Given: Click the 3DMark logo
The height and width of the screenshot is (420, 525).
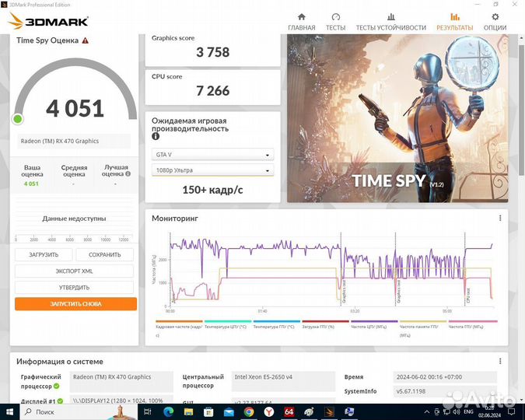Looking at the screenshot, I should [48, 21].
